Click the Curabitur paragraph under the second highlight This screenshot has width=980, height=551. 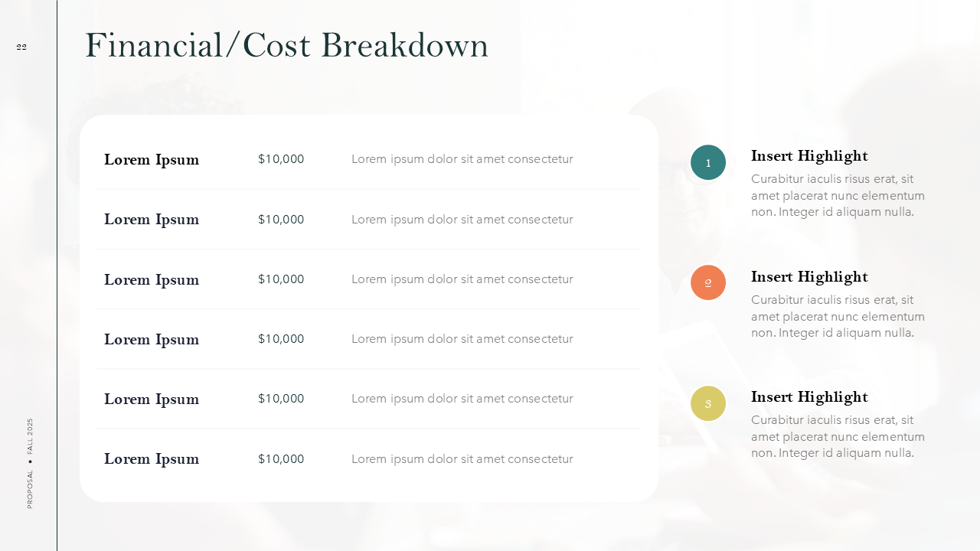click(838, 317)
